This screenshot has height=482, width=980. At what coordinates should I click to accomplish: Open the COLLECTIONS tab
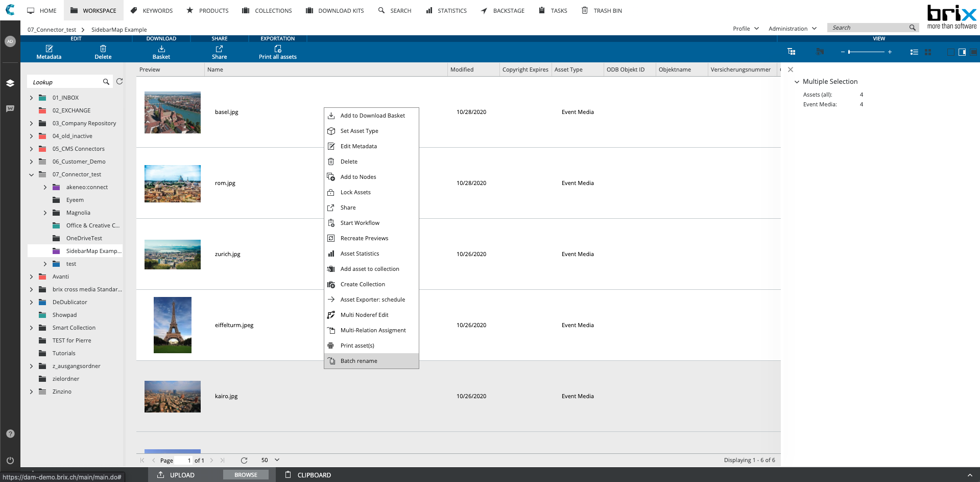point(267,10)
